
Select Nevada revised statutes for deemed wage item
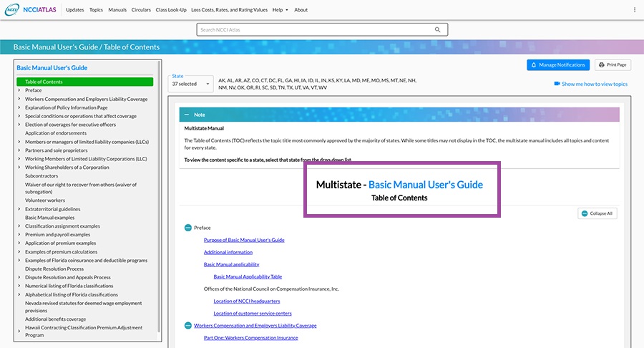click(x=84, y=307)
